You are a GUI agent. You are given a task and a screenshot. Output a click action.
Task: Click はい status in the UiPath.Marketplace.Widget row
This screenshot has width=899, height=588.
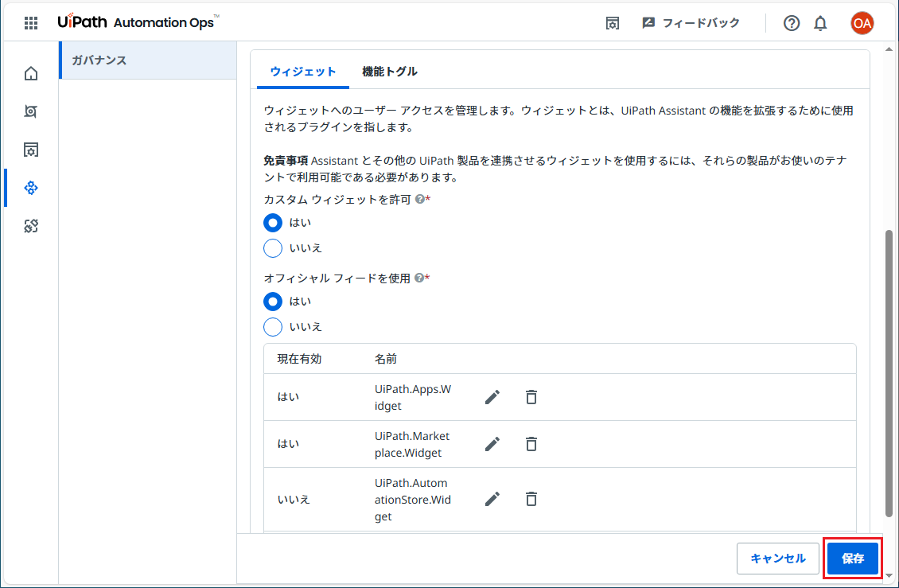point(288,444)
